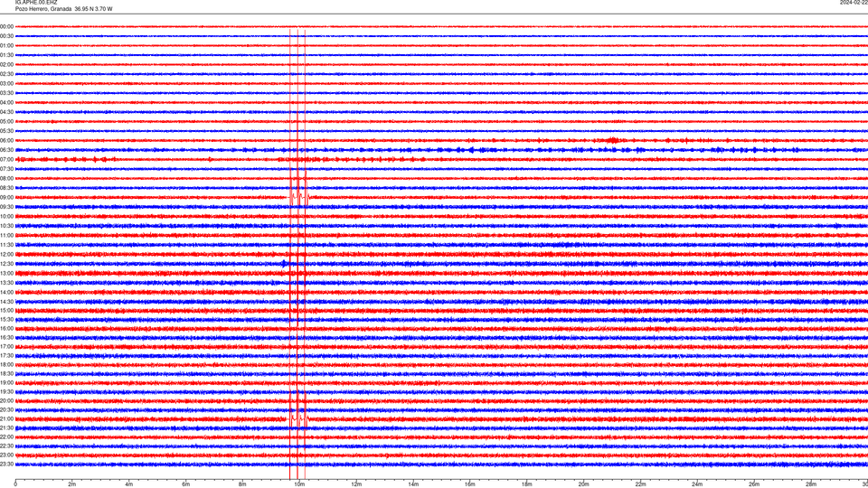Click the 15:30 time label
This screenshot has width=868, height=488.
click(6, 319)
